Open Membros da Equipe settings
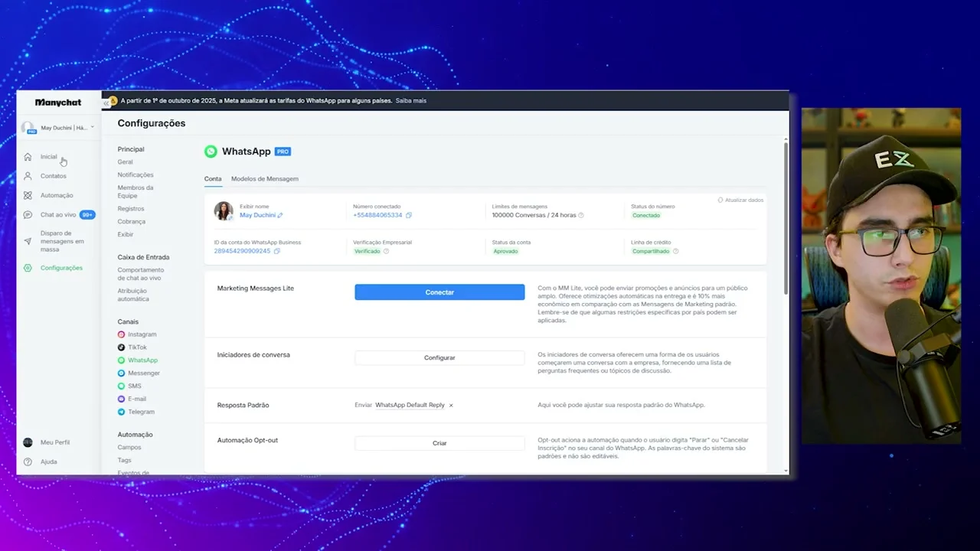The image size is (980, 551). [x=136, y=192]
